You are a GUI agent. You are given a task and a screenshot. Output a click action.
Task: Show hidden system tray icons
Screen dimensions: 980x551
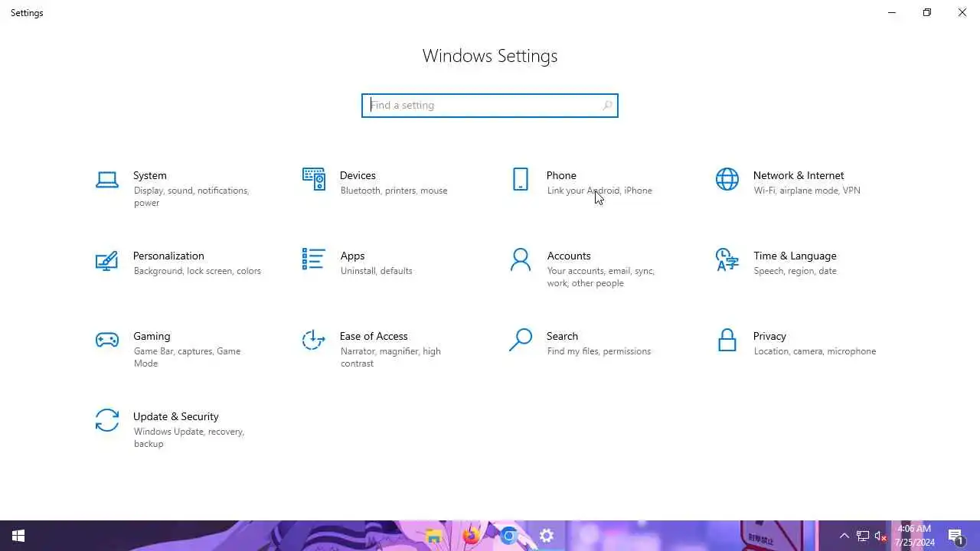[844, 536]
